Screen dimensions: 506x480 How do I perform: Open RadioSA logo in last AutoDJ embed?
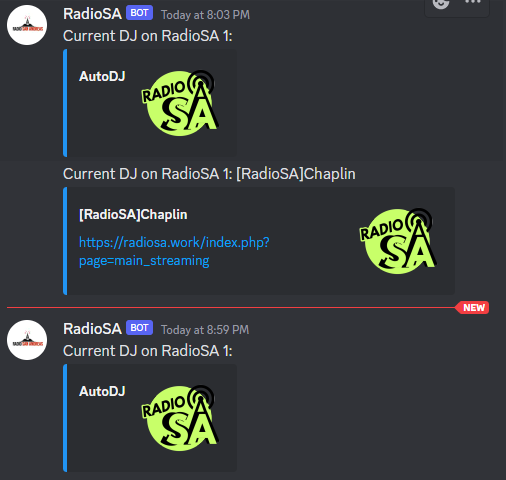coord(180,418)
